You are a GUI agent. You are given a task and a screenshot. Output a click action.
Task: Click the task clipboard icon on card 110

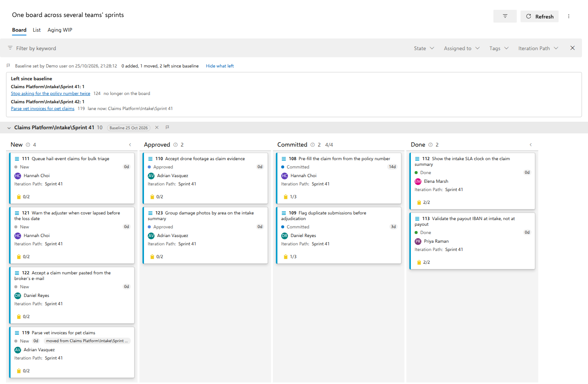(x=152, y=197)
